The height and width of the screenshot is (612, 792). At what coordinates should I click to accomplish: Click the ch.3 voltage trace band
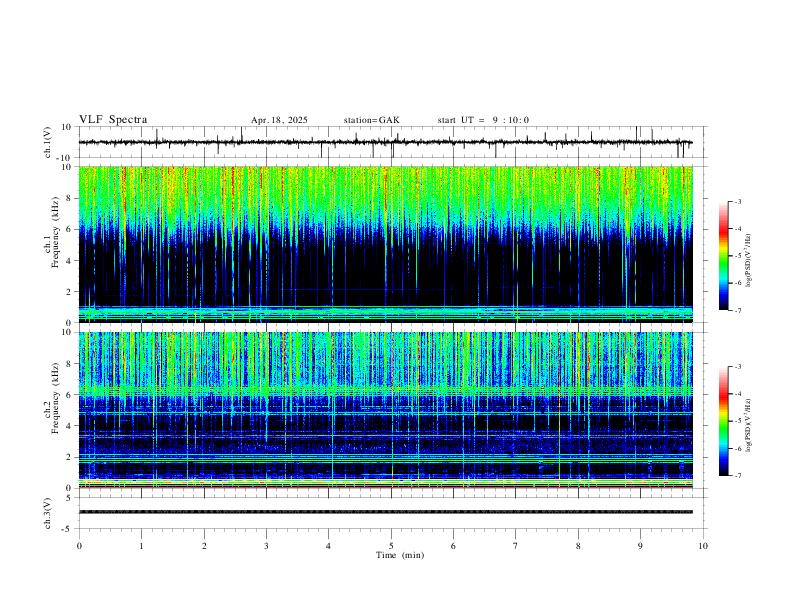coord(385,512)
